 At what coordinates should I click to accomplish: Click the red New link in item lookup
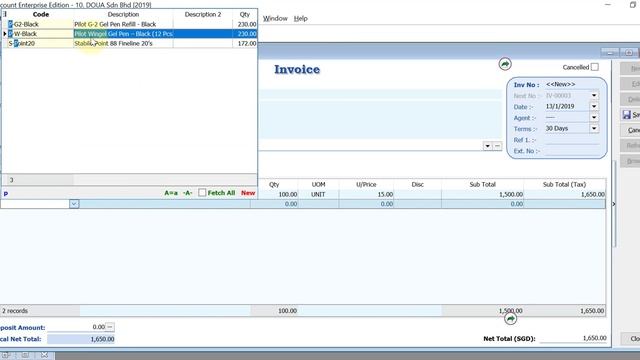point(248,193)
